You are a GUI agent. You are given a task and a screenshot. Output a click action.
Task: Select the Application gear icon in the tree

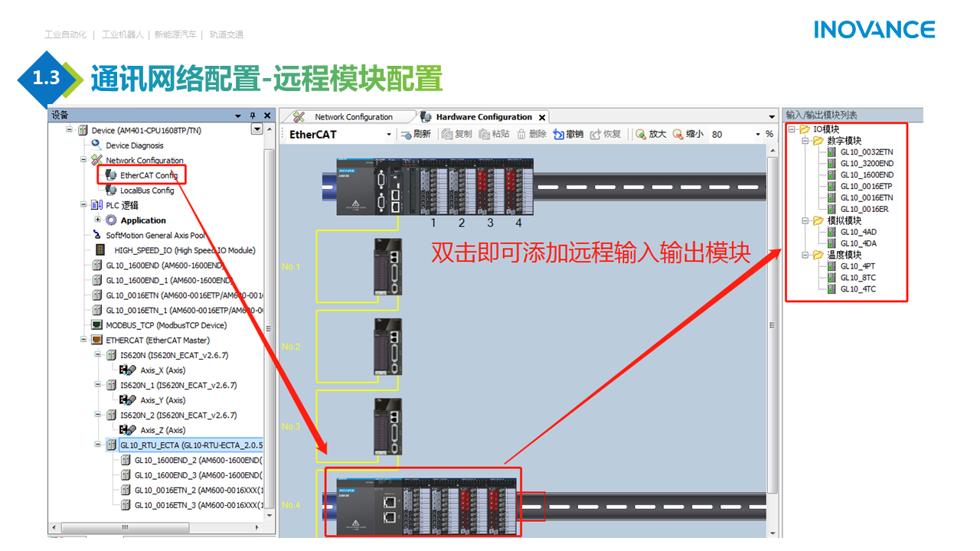(x=111, y=220)
